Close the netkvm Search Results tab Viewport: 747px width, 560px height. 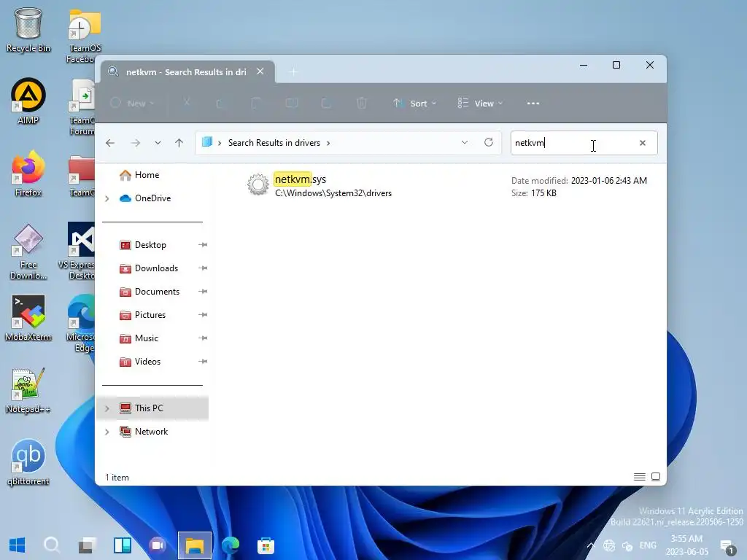pyautogui.click(x=260, y=71)
